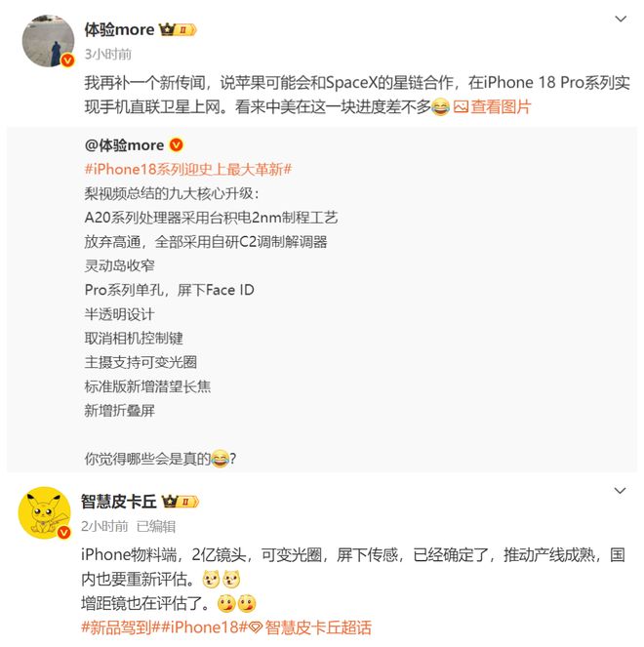Expand the 智慧皮卡丘 post options chevron
The width and height of the screenshot is (644, 647).
[620, 491]
